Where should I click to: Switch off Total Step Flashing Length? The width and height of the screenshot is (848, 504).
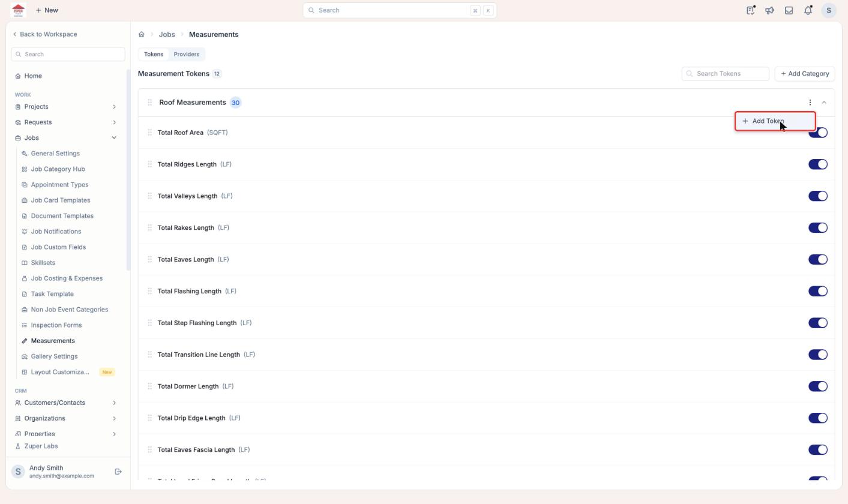coord(818,323)
